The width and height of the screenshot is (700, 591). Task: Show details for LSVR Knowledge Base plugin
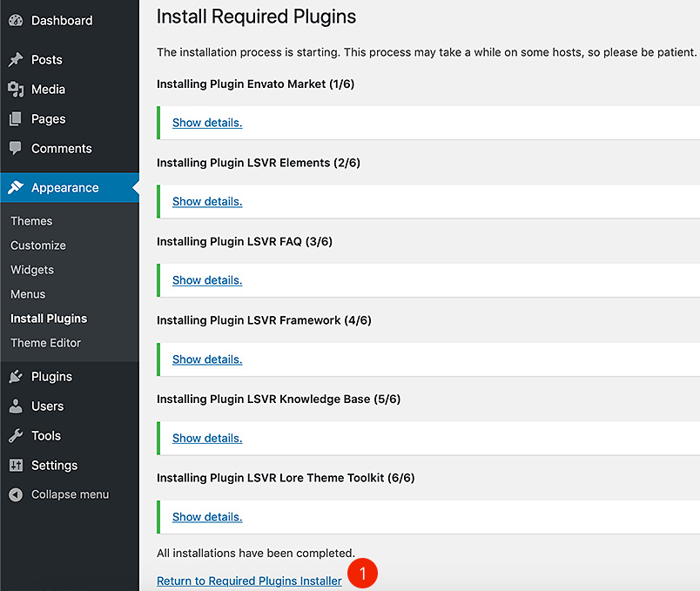207,439
